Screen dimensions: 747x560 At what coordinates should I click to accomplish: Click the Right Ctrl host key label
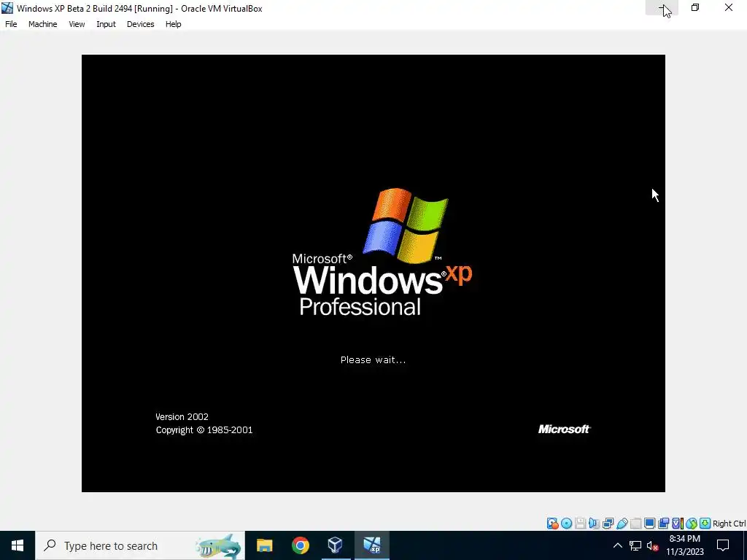[x=729, y=524]
